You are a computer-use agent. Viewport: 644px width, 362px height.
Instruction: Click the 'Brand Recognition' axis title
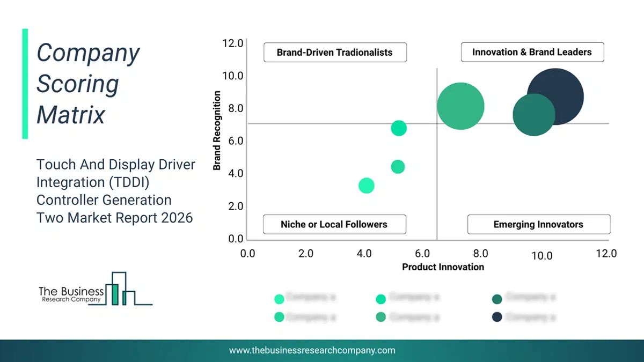pos(217,131)
